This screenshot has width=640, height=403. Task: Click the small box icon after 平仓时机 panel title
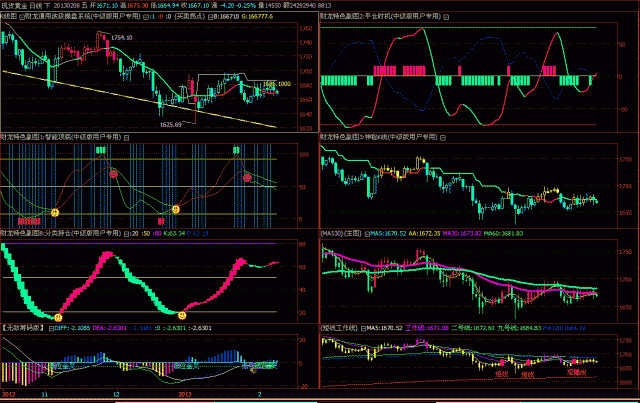[444, 18]
